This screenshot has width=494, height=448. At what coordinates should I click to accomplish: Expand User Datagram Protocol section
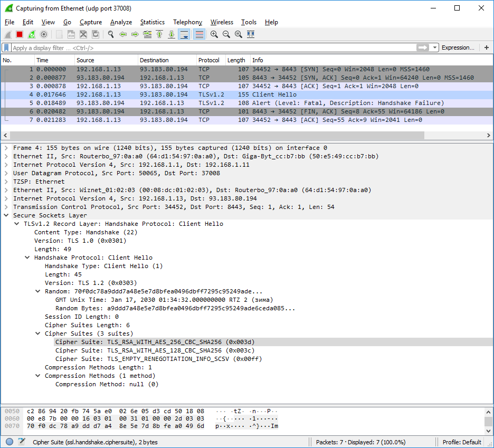[x=6, y=173]
